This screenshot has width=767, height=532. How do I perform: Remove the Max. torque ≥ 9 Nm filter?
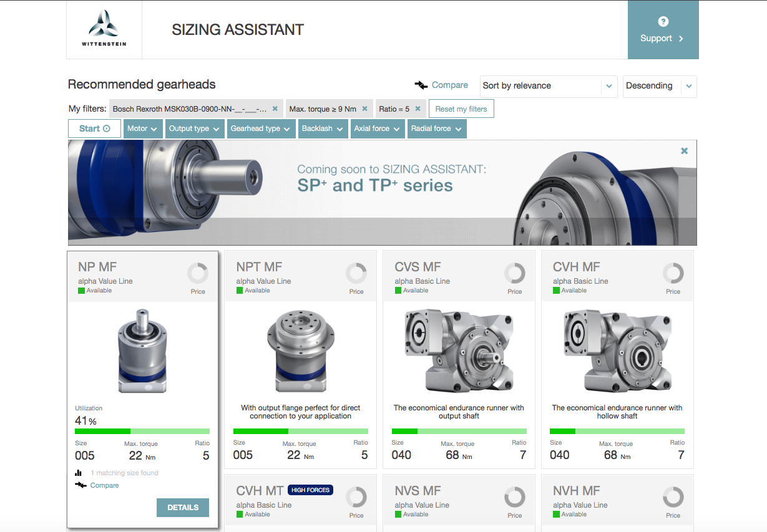click(365, 109)
